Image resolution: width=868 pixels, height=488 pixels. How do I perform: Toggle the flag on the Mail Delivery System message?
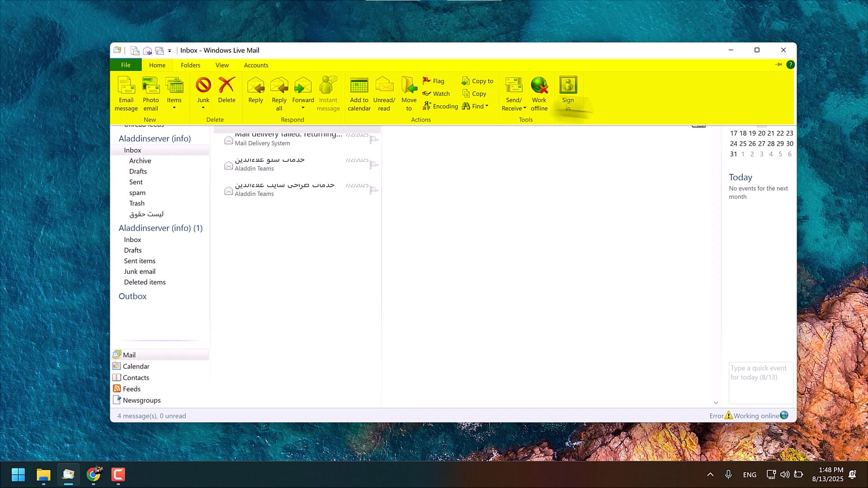coord(374,140)
